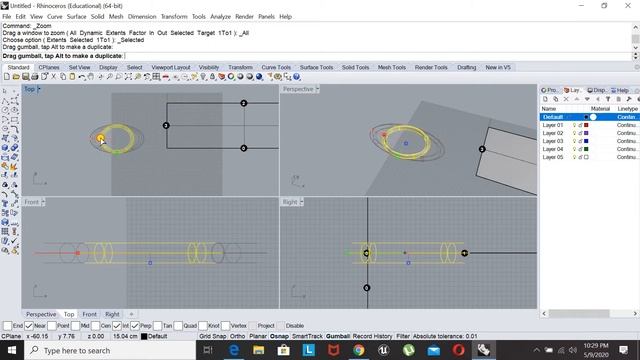Click the Move layer up arrow icon
This screenshot has width=640, height=360.
pos(577,99)
